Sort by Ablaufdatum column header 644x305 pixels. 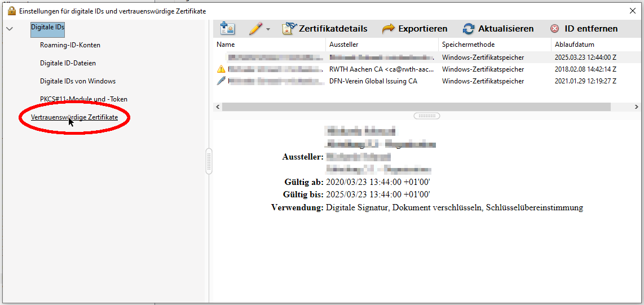coord(574,45)
